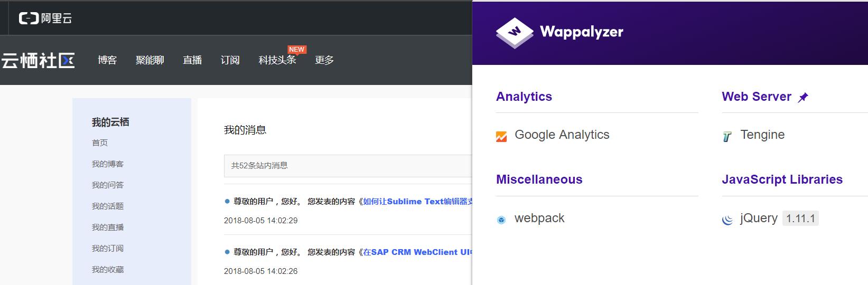Select 订阅 in the nav bar
The width and height of the screenshot is (868, 285).
pyautogui.click(x=230, y=60)
